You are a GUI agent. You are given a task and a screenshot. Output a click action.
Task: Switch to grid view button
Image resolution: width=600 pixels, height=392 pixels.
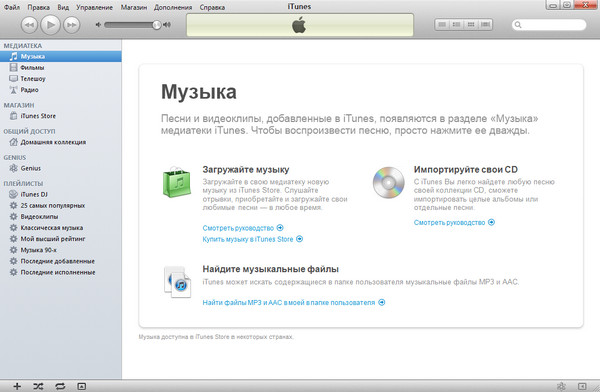tap(471, 24)
